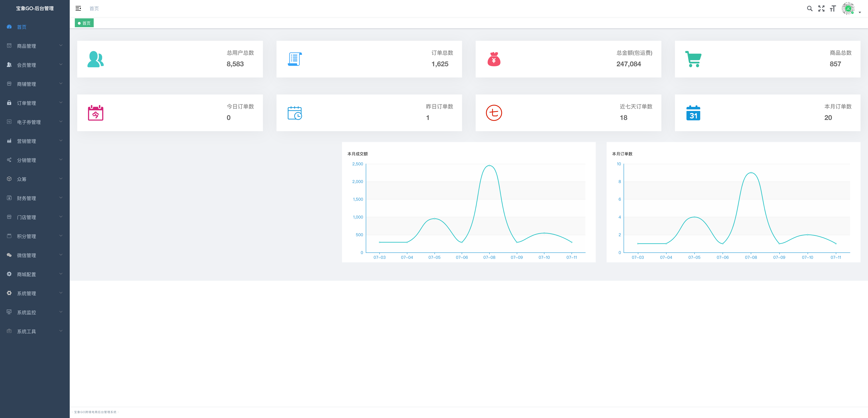Click the calendar 31 icon for monthly orders
The height and width of the screenshot is (418, 868).
click(x=693, y=113)
